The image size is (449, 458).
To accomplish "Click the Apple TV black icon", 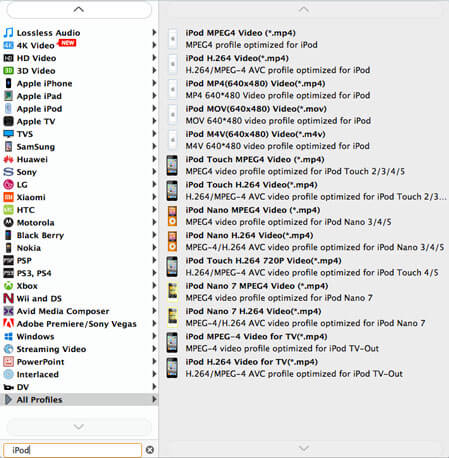I will pos(8,121).
